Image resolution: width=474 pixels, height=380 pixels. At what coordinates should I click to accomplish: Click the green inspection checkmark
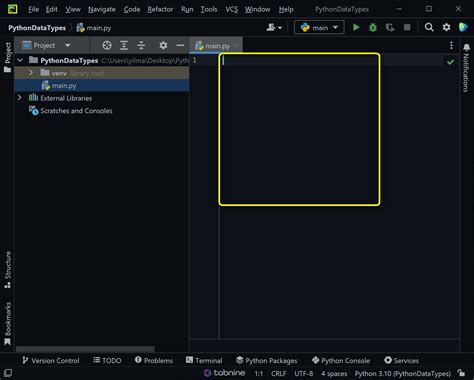tap(450, 62)
